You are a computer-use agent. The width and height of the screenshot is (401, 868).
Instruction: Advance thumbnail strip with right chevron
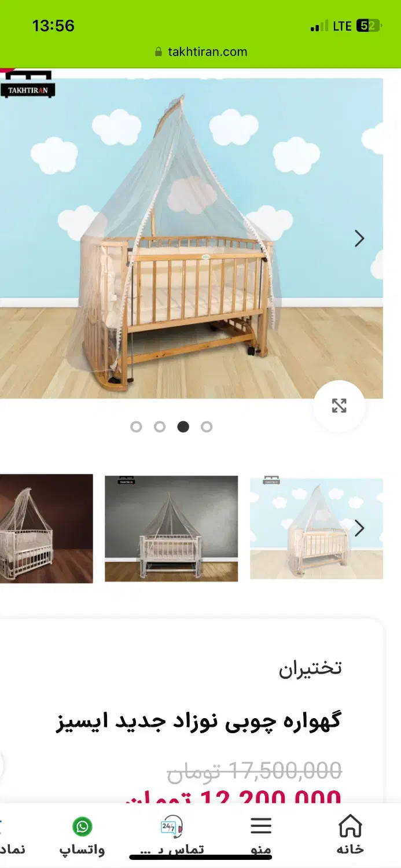359,528
